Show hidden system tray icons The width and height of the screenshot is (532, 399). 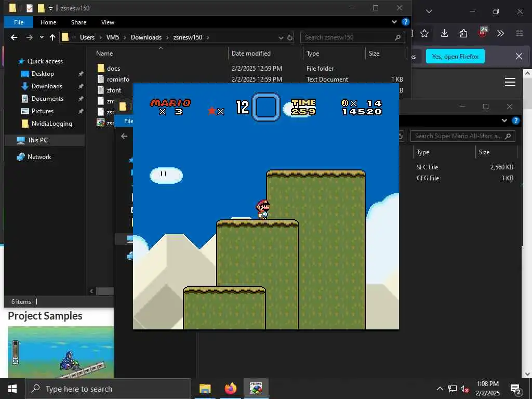click(x=440, y=389)
